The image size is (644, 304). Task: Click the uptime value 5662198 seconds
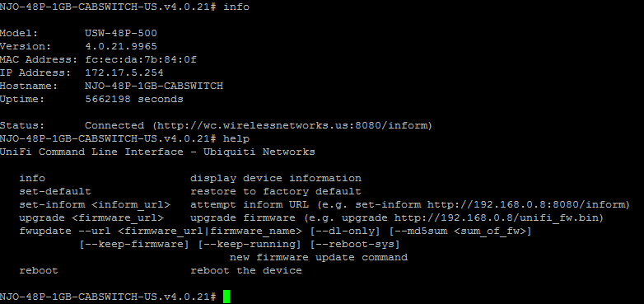[134, 99]
